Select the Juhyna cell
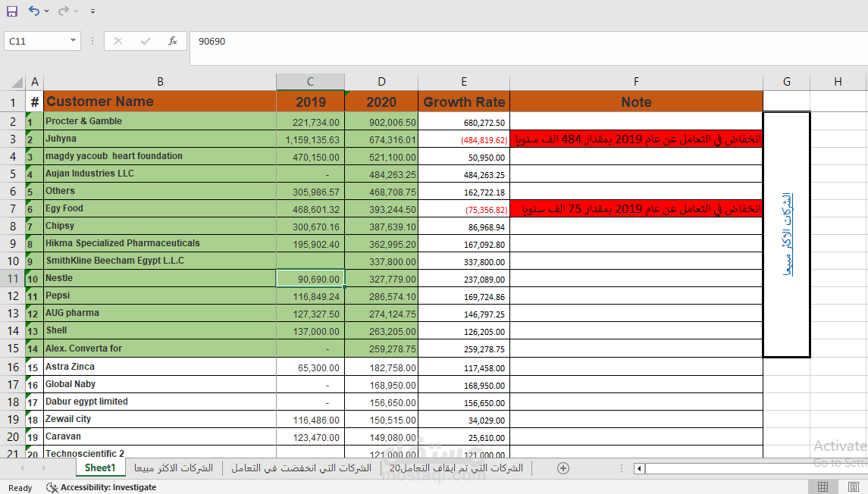The height and width of the screenshot is (494, 868). (160, 139)
